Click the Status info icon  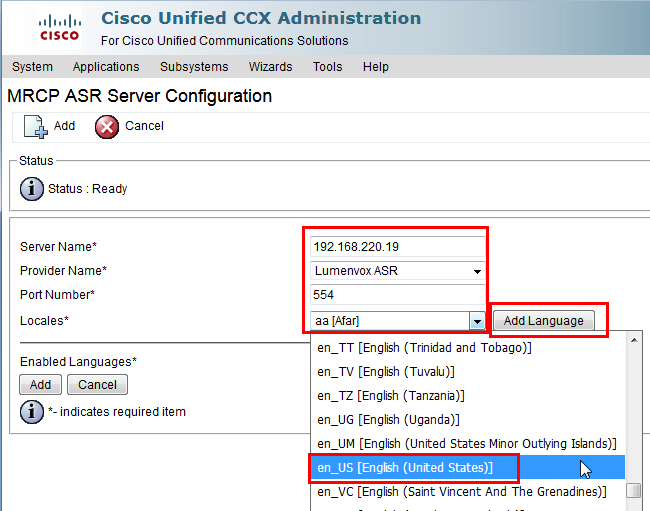click(x=32, y=189)
